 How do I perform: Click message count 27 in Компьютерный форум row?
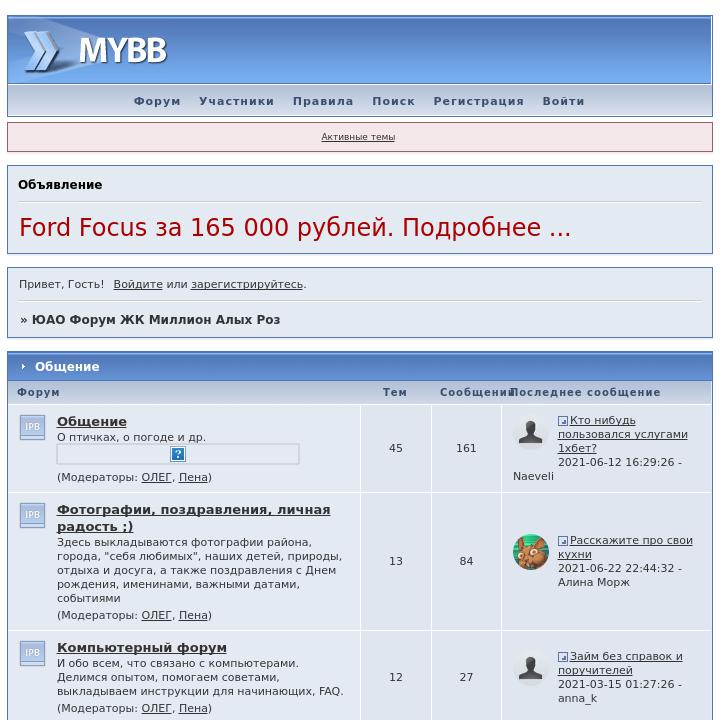point(466,677)
